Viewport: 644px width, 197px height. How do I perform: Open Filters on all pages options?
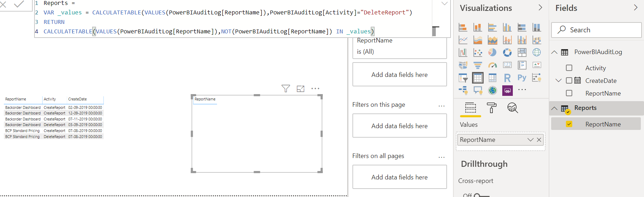coord(441,157)
